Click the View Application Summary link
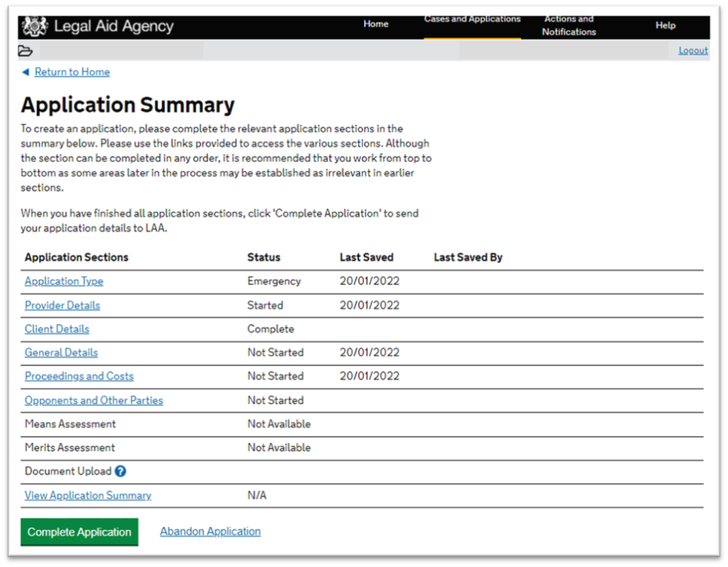The width and height of the screenshot is (728, 567). [x=88, y=495]
